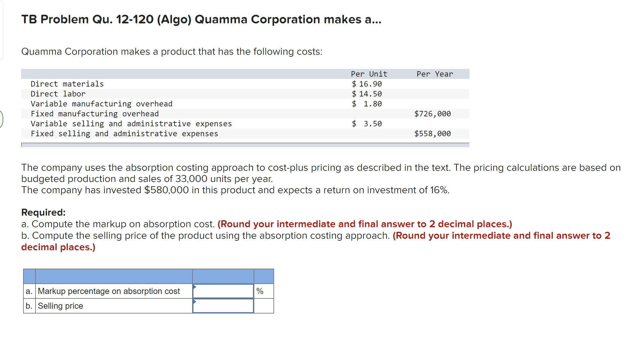The image size is (644, 343).
Task: Click the Selling price label
Action: click(60, 305)
